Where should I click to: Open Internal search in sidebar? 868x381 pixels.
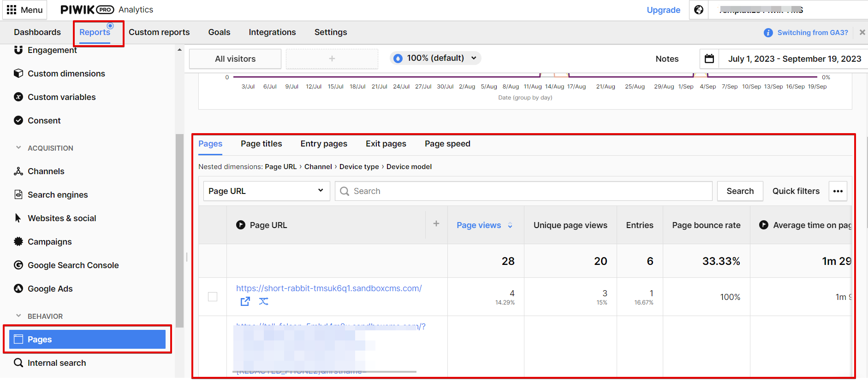tap(57, 363)
